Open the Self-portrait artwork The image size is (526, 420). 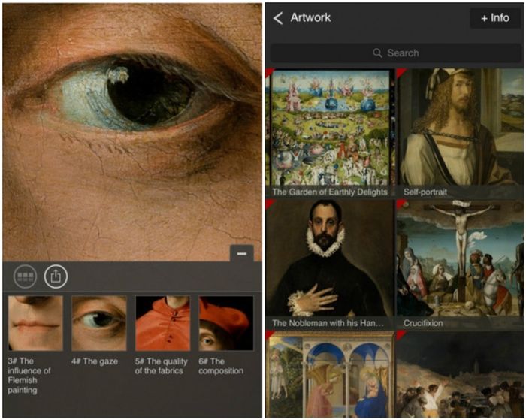(x=460, y=132)
